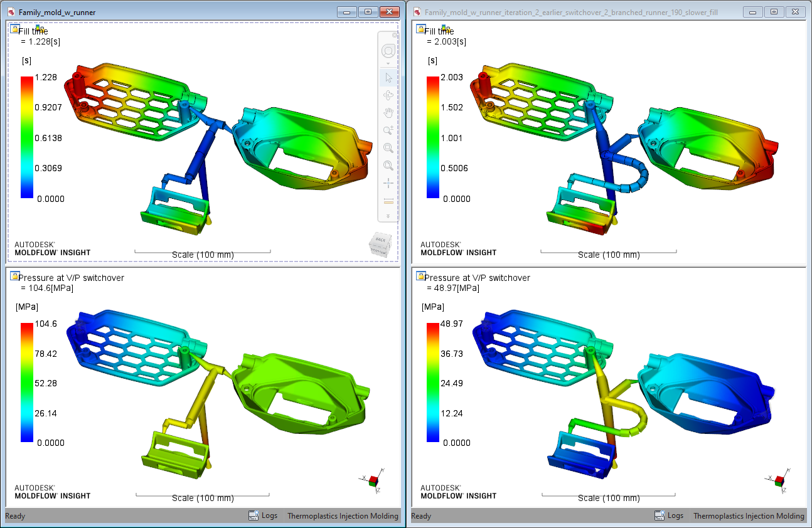The image size is (812, 528).
Task: Select the Family_mold_w_runner window title bar
Action: pos(56,11)
